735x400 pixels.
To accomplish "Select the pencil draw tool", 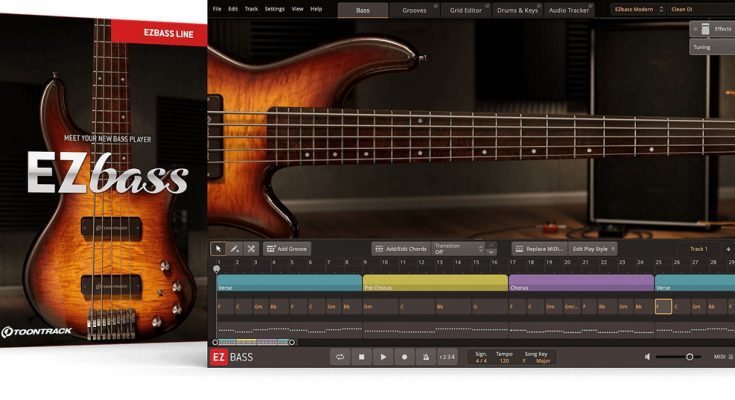I will tap(234, 248).
